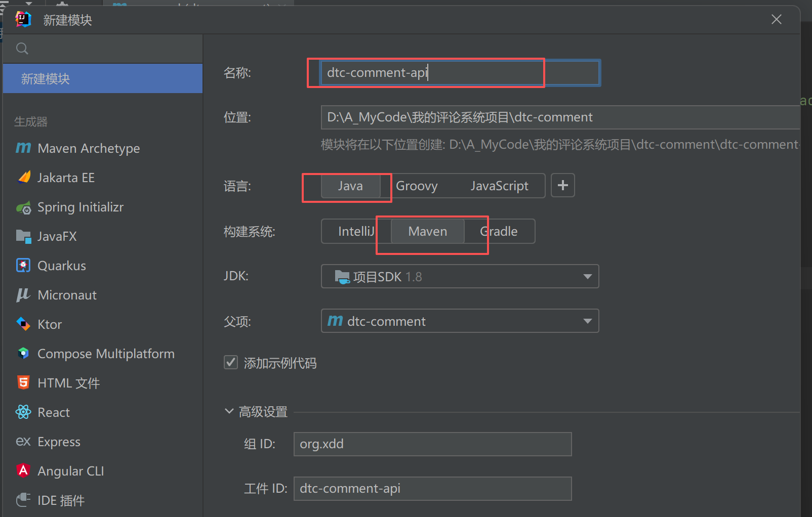Select JavaScript as the language
This screenshot has width=812, height=517.
[499, 186]
